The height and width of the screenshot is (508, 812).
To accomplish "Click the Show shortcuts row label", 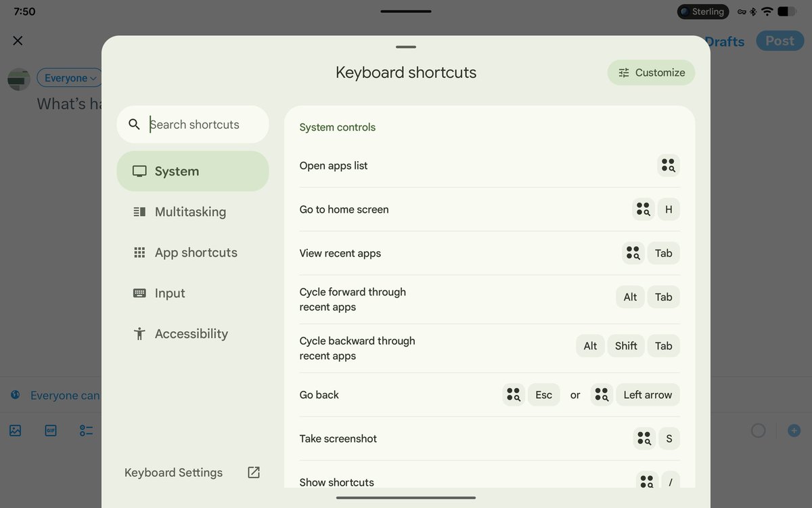I will point(337,482).
